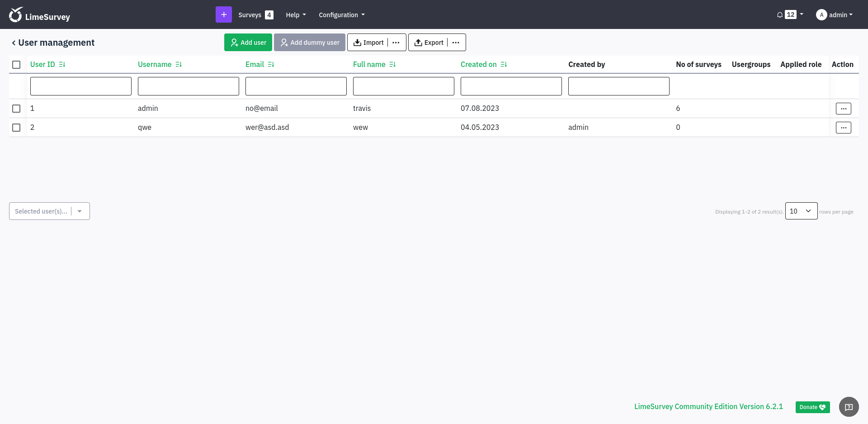Click the LimeSurvey logo
Screen dimensions: 868x424
coord(40,15)
